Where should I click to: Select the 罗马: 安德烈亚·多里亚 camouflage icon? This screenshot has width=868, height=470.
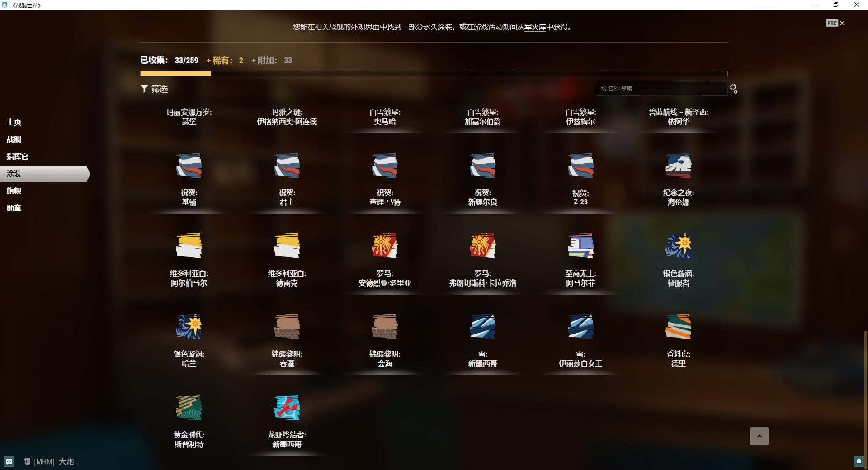(384, 246)
